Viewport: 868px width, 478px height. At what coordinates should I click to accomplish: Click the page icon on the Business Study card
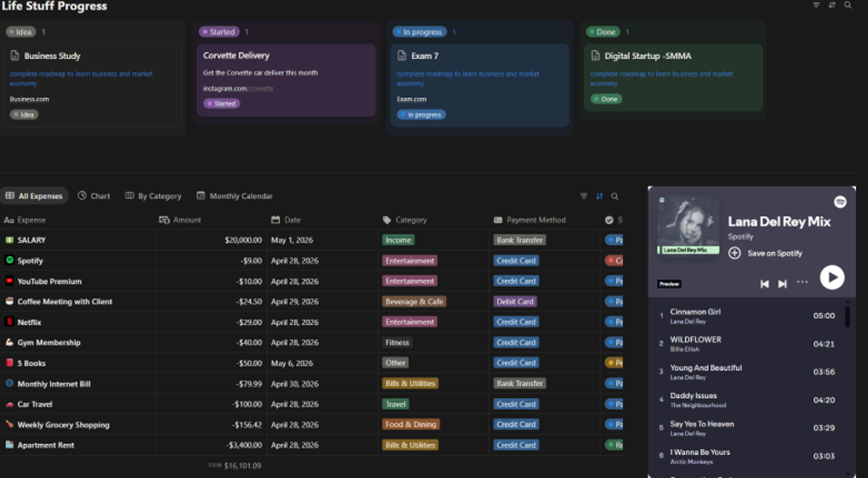pyautogui.click(x=15, y=55)
